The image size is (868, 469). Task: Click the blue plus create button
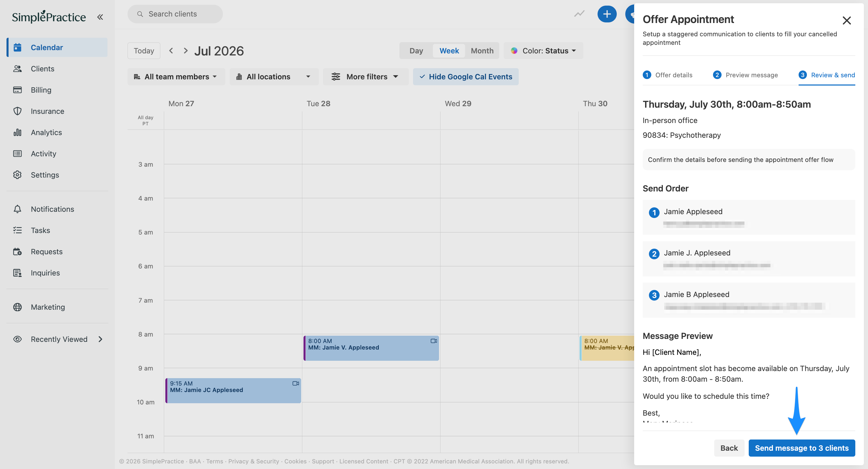[607, 14]
